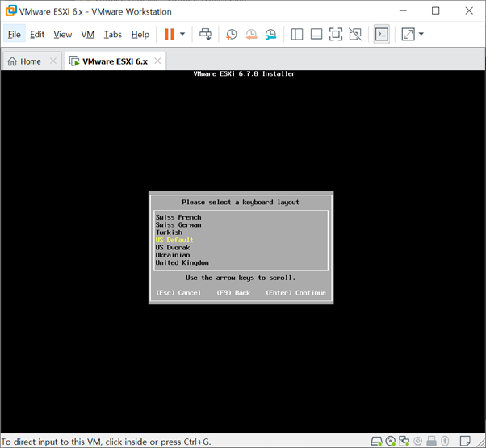This screenshot has height=448, width=486.
Task: Click (Enter) Continue in installer dialog
Action: 295,293
